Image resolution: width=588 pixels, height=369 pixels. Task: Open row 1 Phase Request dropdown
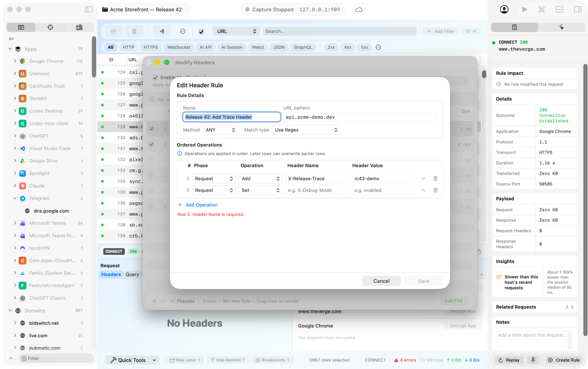point(214,178)
